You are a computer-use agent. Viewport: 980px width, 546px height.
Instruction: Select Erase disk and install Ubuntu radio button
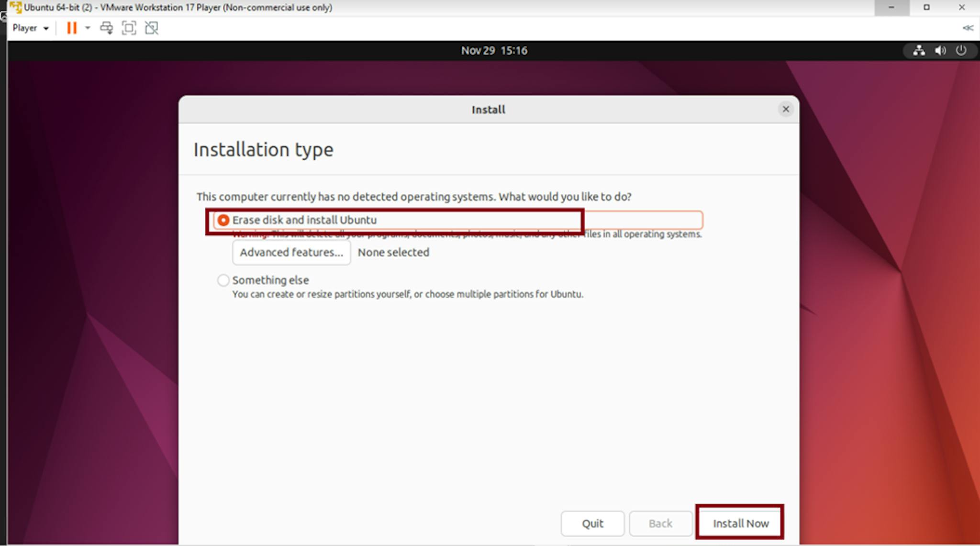click(222, 220)
